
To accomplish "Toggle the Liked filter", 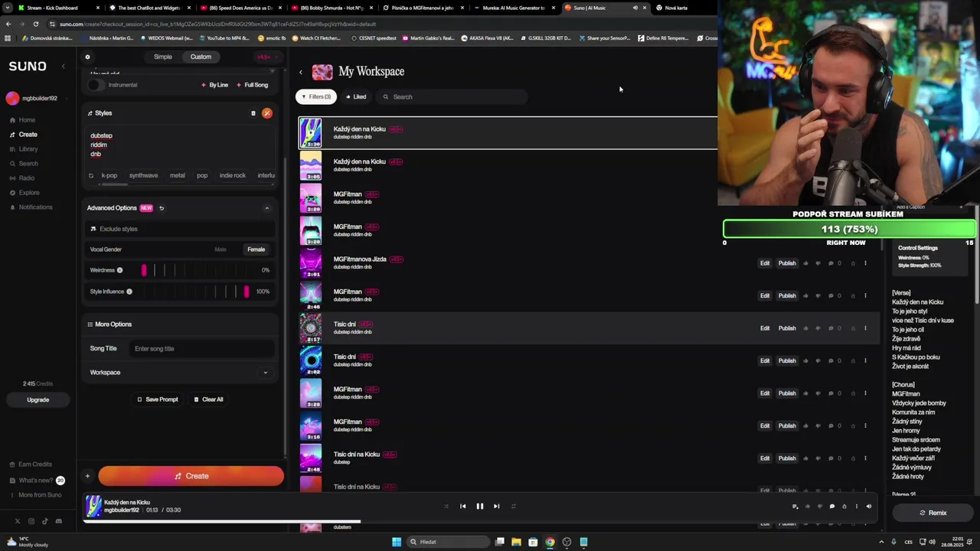I will (356, 97).
